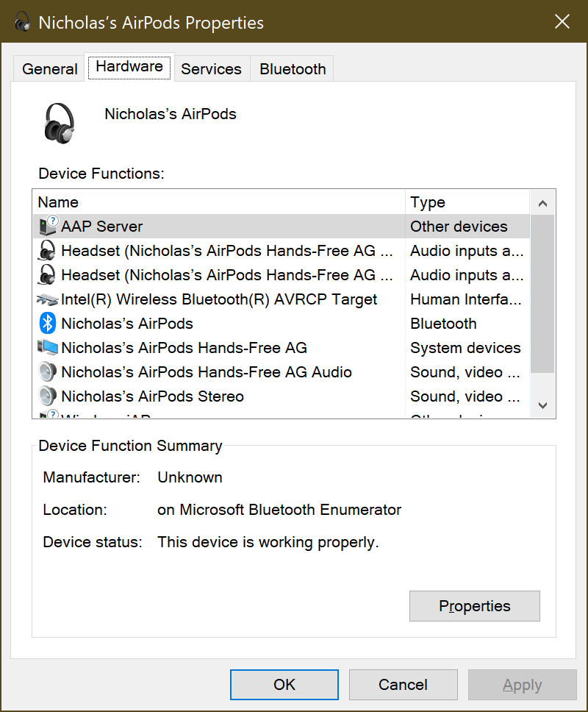Open the Bluetooth tab

293,69
